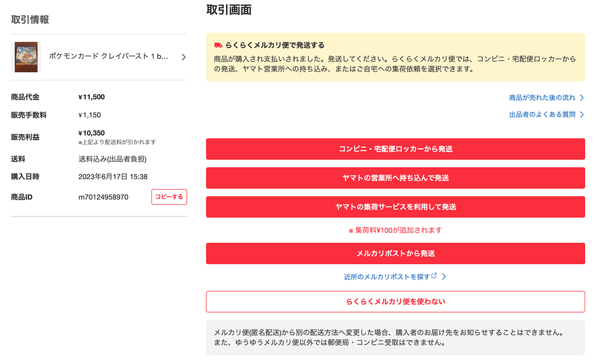This screenshot has width=598, height=364.
Task: Choose ヤマトの集荷サービスを利用して発送
Action: click(395, 206)
